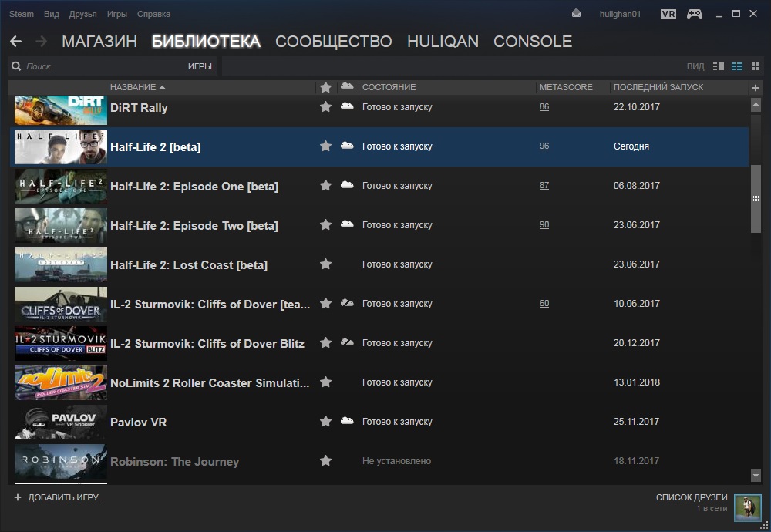Open hulighan01 account dropdown
Screen dimensions: 771x532
[x=620, y=14]
